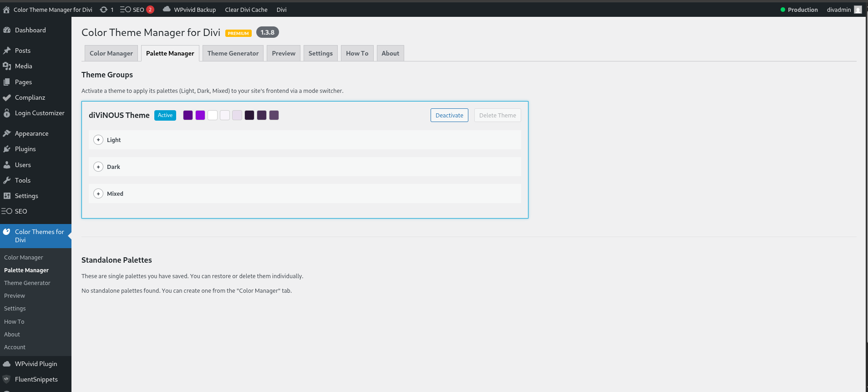Expand the Dark palette section
Viewport: 868px width, 392px height.
point(98,167)
